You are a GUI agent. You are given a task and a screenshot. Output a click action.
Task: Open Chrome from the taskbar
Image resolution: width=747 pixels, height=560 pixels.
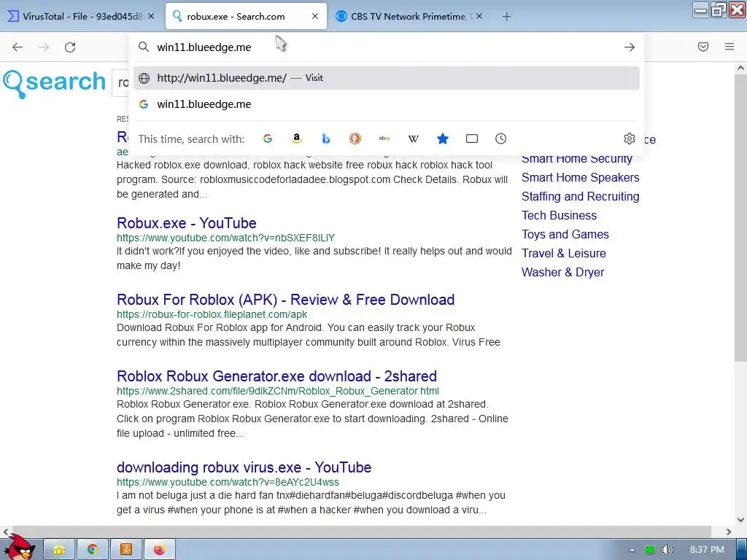tap(93, 550)
